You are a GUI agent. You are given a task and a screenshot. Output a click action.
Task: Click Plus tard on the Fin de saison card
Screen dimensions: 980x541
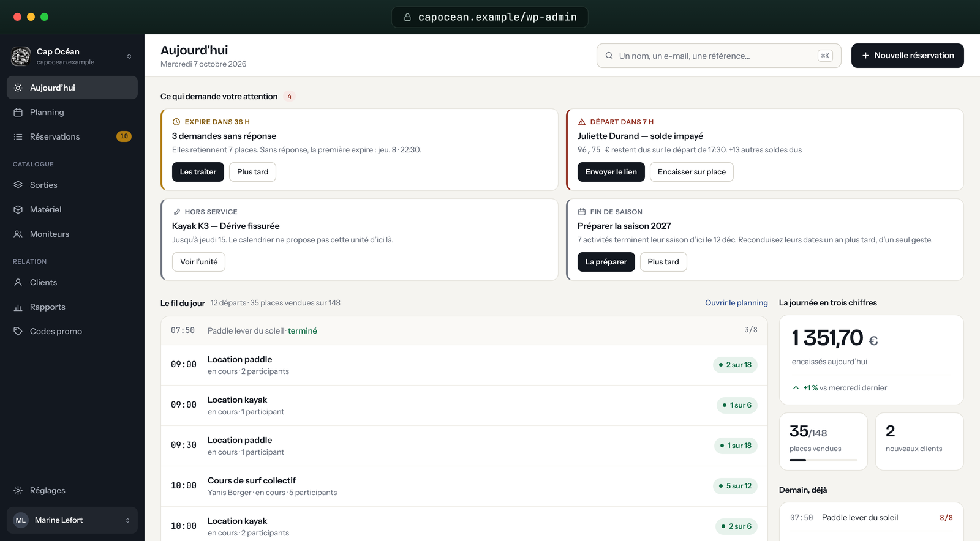tap(663, 262)
